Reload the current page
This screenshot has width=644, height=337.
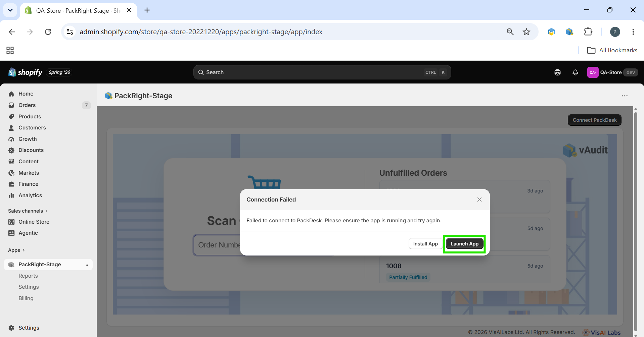(x=48, y=32)
